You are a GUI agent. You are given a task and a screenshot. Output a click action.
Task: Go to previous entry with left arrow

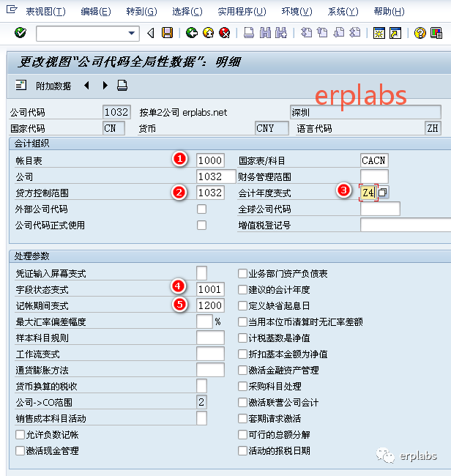pyautogui.click(x=87, y=85)
